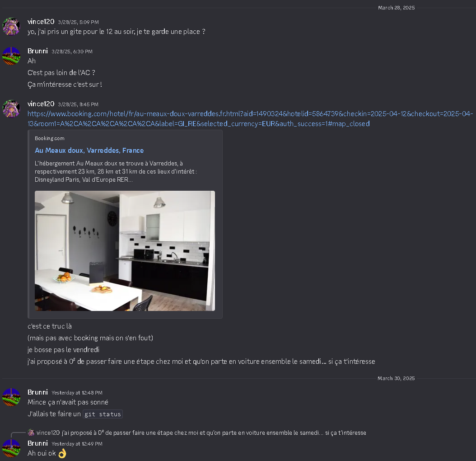The image size is (476, 461).
Task: Click username vince120 at 8:45 PM message
Action: point(41,104)
